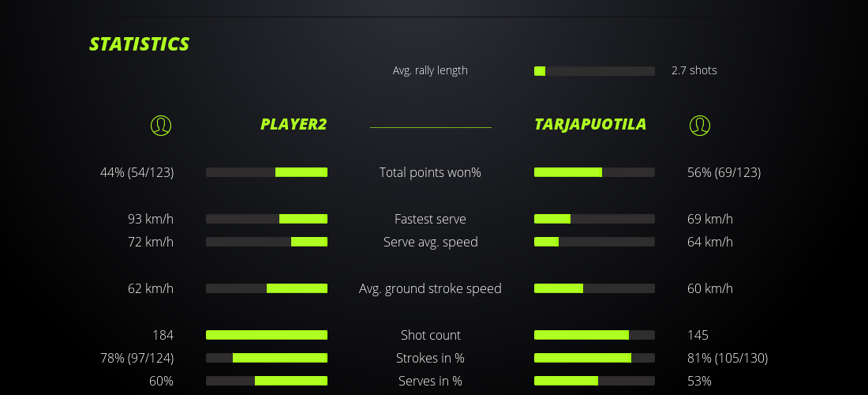Open the PLAYER2 player name
This screenshot has width=868, height=395.
point(294,124)
